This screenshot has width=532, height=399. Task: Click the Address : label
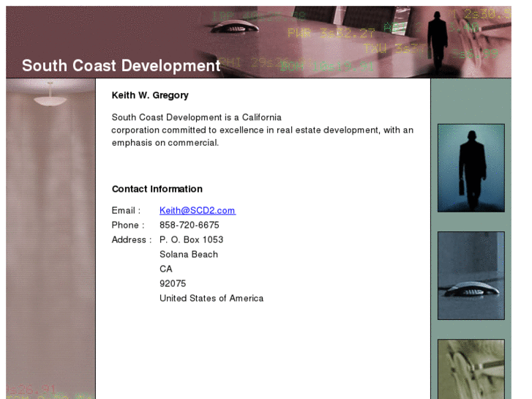coord(132,239)
